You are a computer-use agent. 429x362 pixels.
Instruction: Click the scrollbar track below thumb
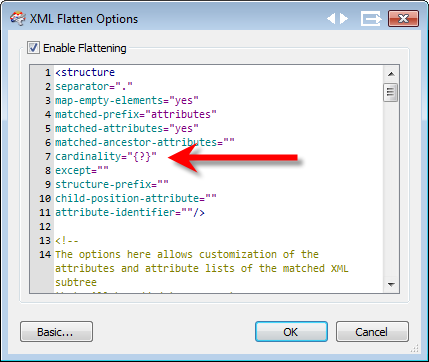pyautogui.click(x=391, y=189)
